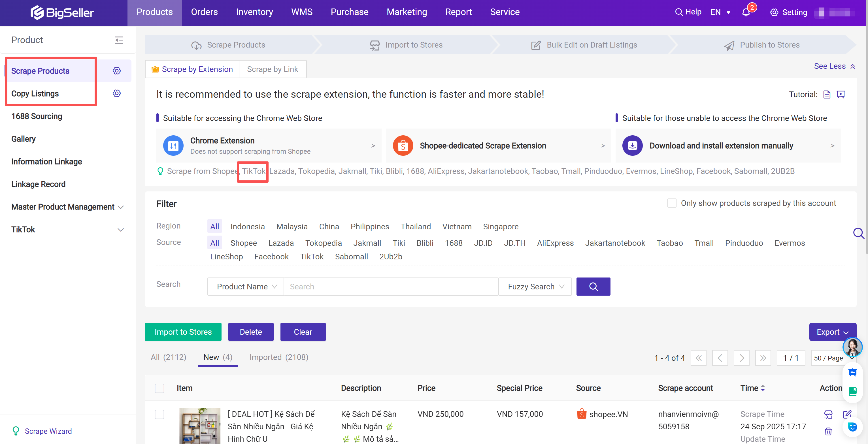Open the Fuzzy Search dropdown

click(x=535, y=286)
